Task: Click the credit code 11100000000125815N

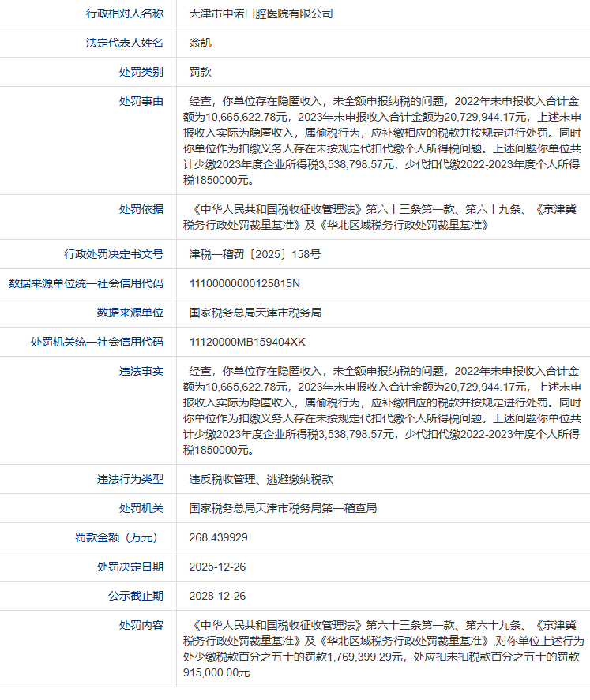Action: [245, 283]
